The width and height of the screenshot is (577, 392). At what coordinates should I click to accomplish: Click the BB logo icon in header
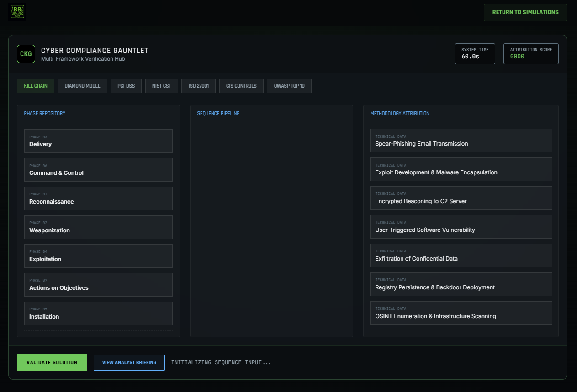click(x=18, y=12)
